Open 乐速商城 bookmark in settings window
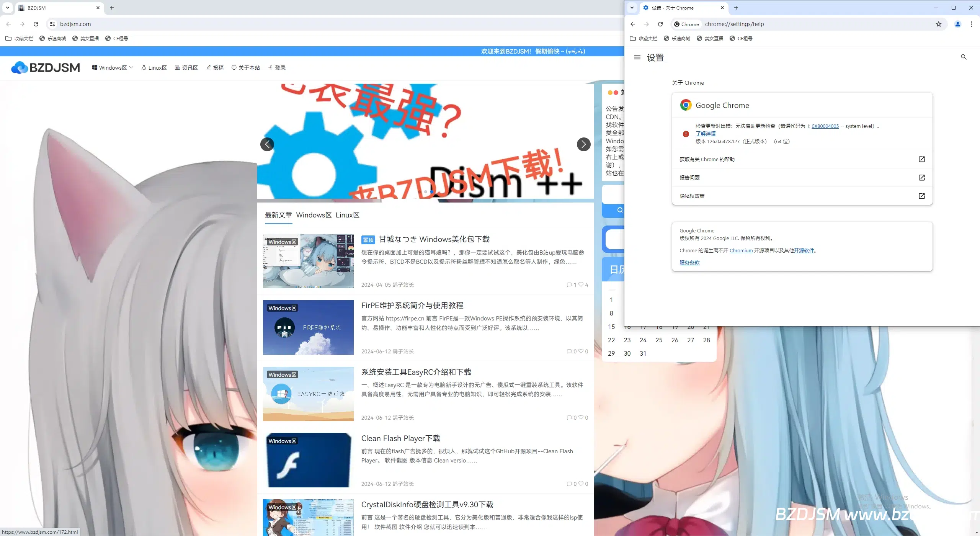The height and width of the screenshot is (536, 980). click(677, 38)
